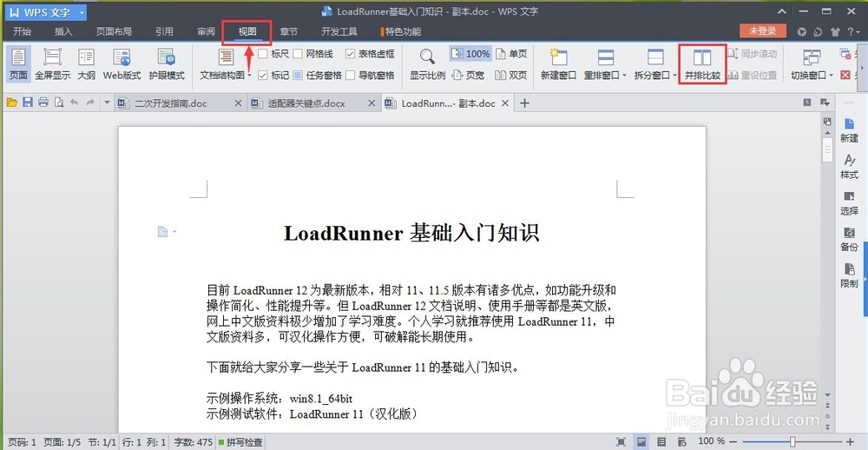Image resolution: width=868 pixels, height=450 pixels.
Task: Close the 二次开发指南.doc tab
Action: pos(238,103)
